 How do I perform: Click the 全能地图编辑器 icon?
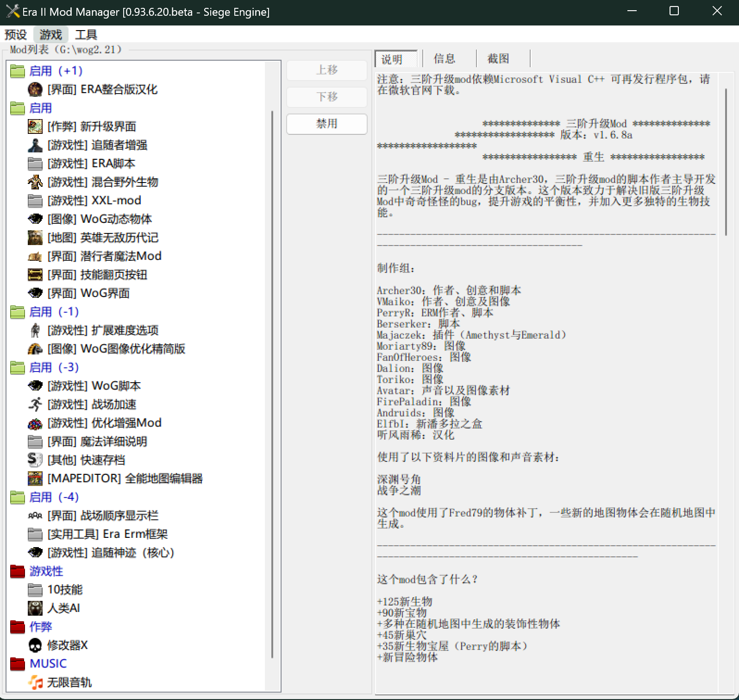(35, 479)
